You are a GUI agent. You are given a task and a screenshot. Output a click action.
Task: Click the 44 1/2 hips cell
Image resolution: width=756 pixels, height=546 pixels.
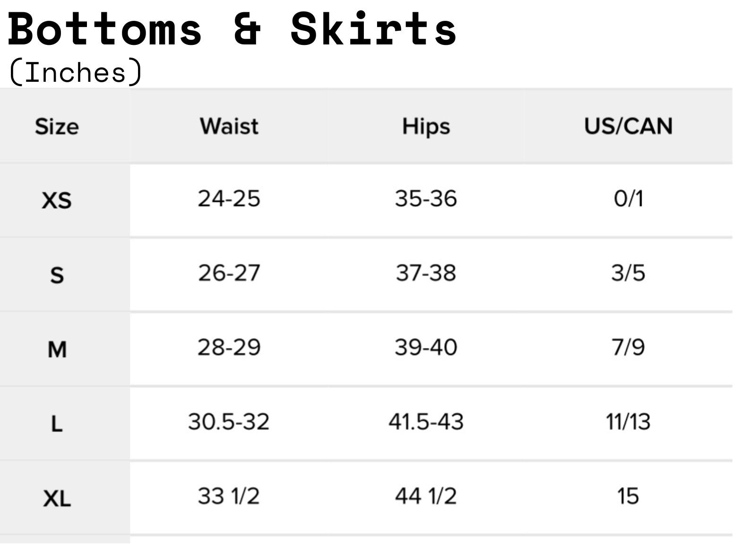(x=426, y=496)
